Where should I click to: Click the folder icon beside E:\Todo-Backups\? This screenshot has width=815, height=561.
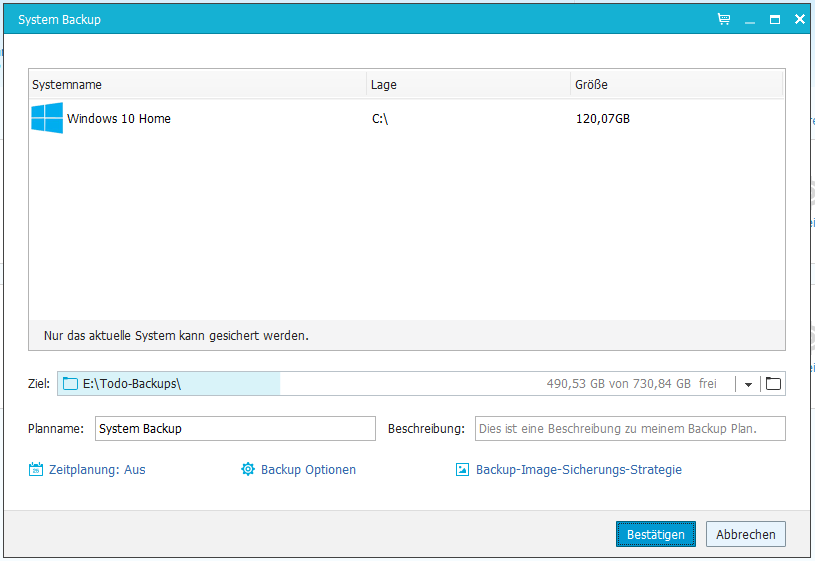pos(70,384)
